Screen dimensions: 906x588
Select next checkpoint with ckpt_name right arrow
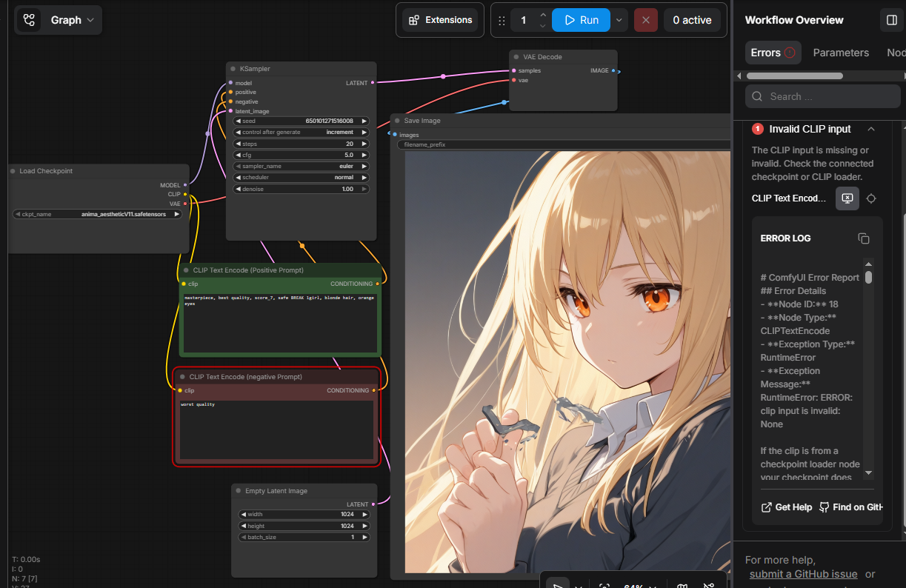176,214
